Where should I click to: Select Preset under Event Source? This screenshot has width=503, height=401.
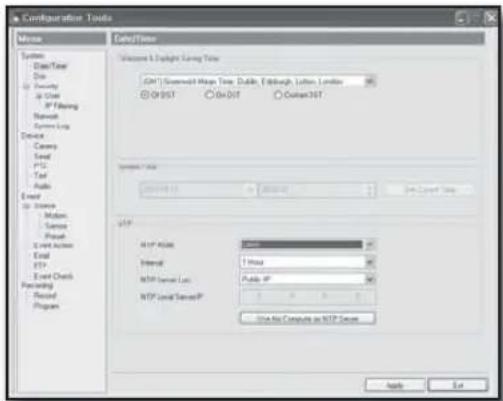pyautogui.click(x=55, y=236)
